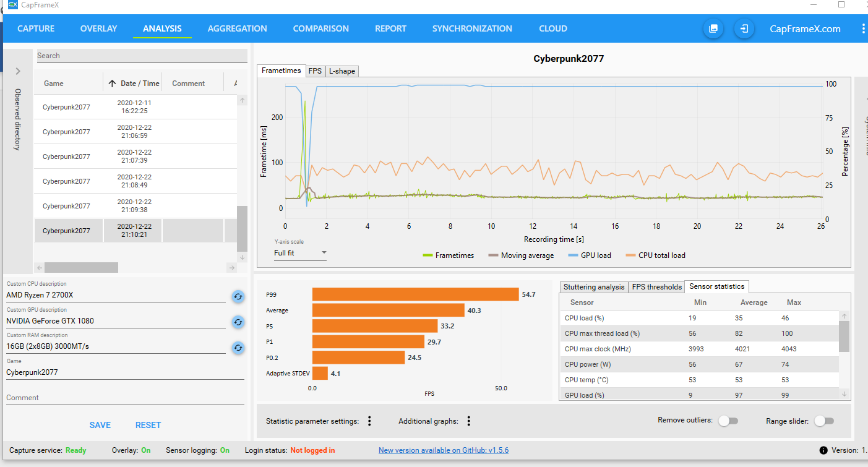The height and width of the screenshot is (467, 868).
Task: Click the Comment column header
Action: click(189, 84)
